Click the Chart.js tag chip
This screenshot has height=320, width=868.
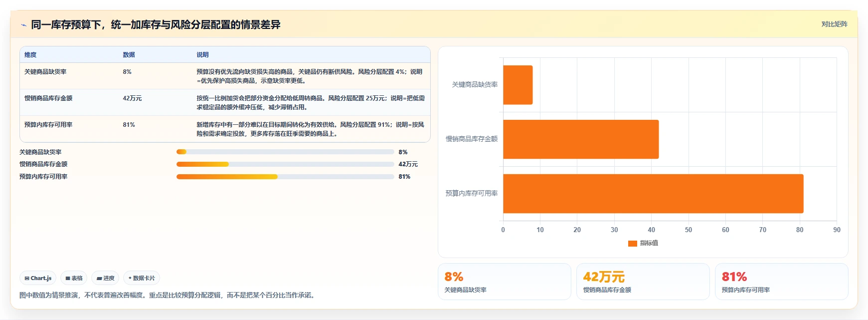pyautogui.click(x=38, y=278)
